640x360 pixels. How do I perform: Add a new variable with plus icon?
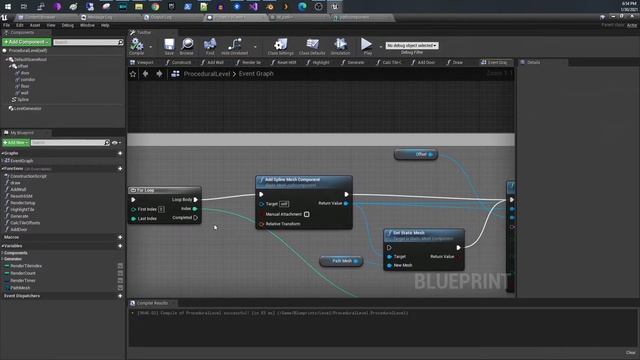coord(120,246)
